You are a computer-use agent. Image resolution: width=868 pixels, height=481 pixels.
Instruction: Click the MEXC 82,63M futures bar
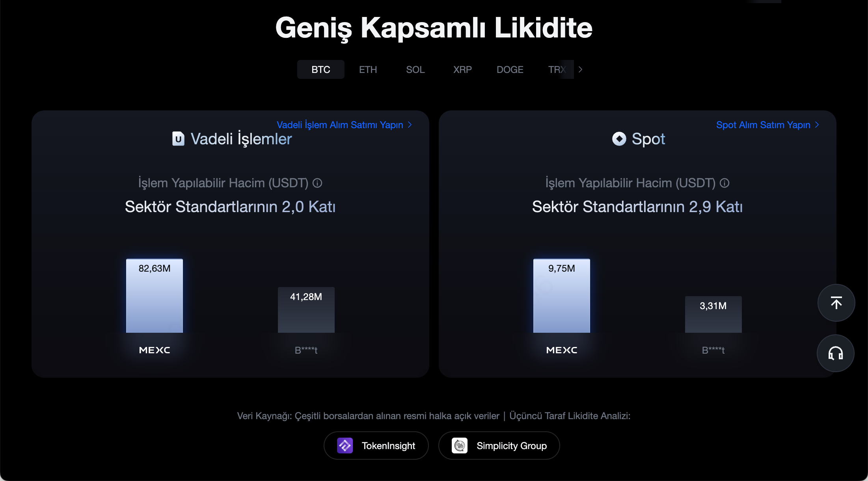155,296
